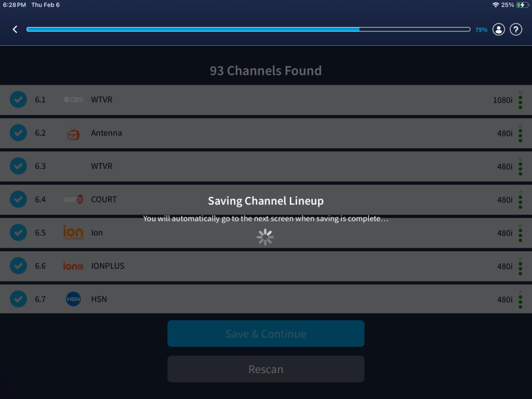The image size is (532, 399).
Task: Click the setup progress bar
Action: click(248, 30)
